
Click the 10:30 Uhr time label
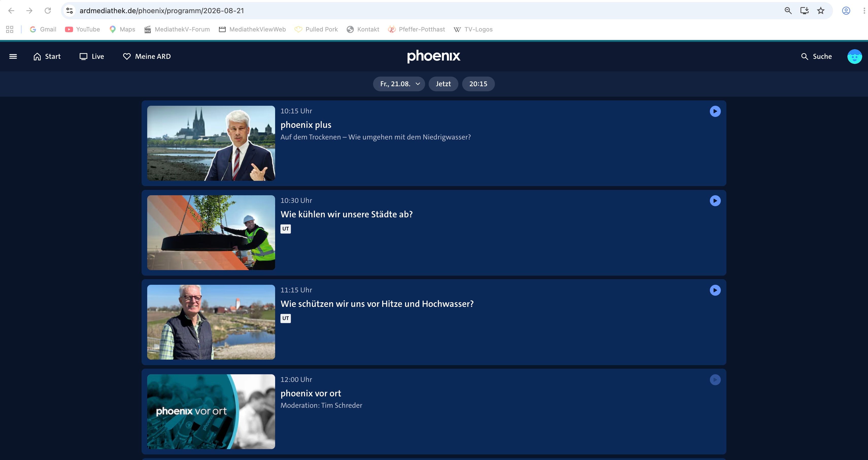(x=296, y=201)
